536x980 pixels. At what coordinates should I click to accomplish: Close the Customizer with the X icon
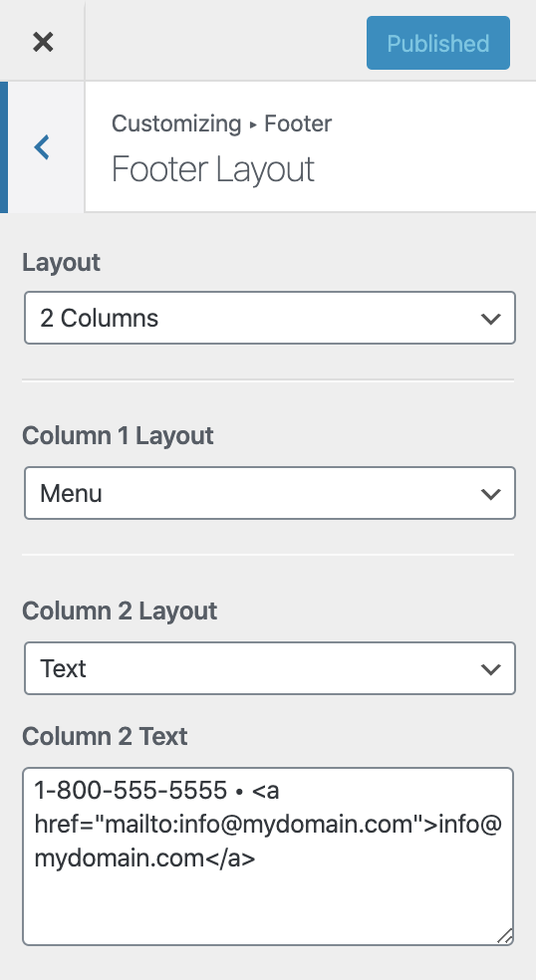pyautogui.click(x=43, y=42)
